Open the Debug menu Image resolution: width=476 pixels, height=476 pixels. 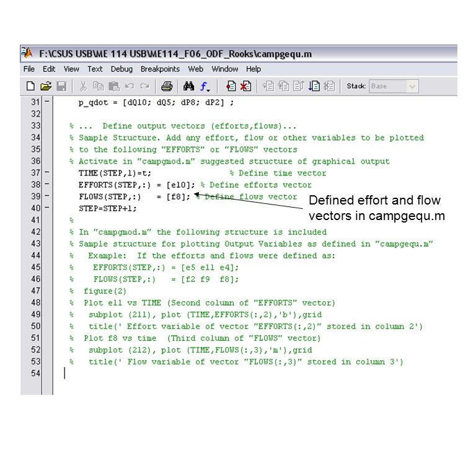click(121, 69)
